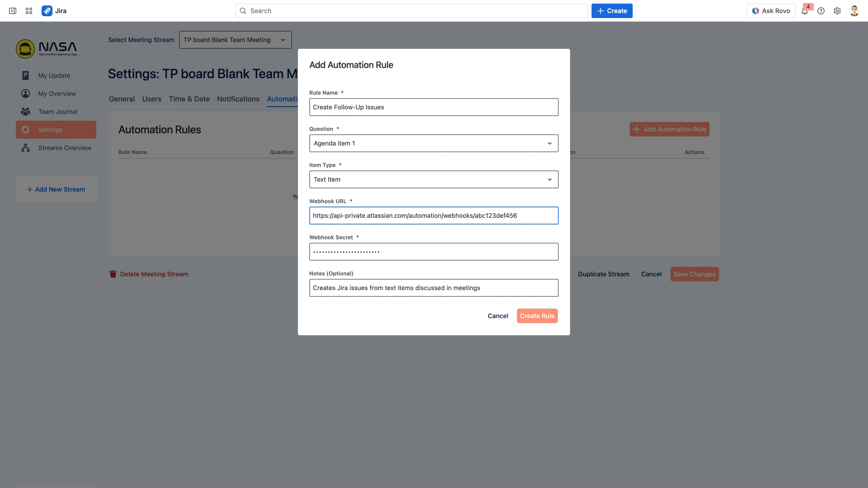Click the Create Rule button
The image size is (868, 488).
point(537,316)
